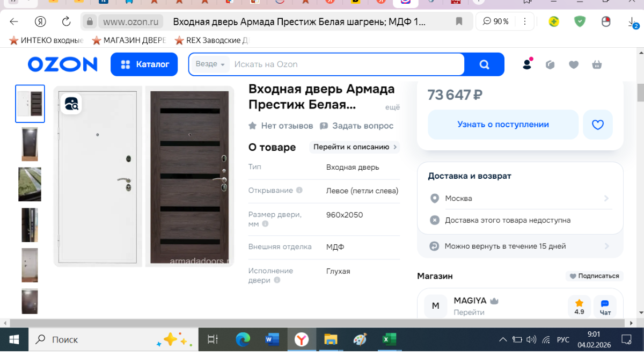Reload the page in browser toolbar
644x356 pixels.
click(x=67, y=21)
